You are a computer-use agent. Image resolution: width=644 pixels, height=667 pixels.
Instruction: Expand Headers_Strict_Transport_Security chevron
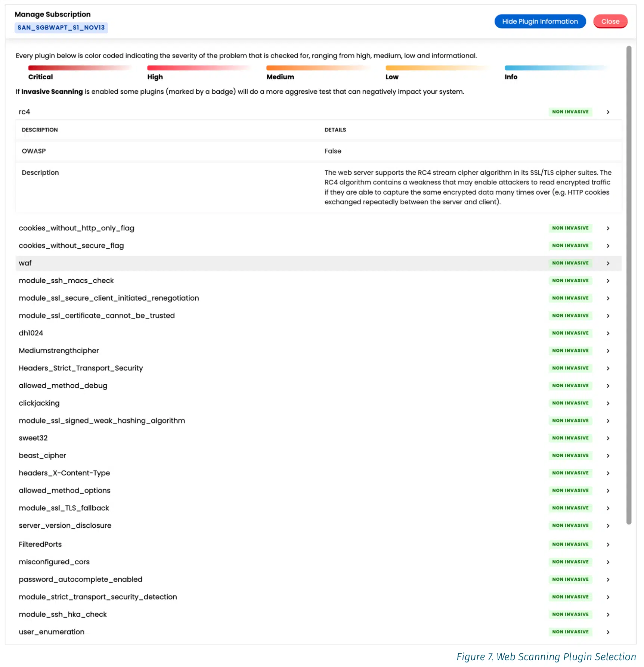[608, 368]
